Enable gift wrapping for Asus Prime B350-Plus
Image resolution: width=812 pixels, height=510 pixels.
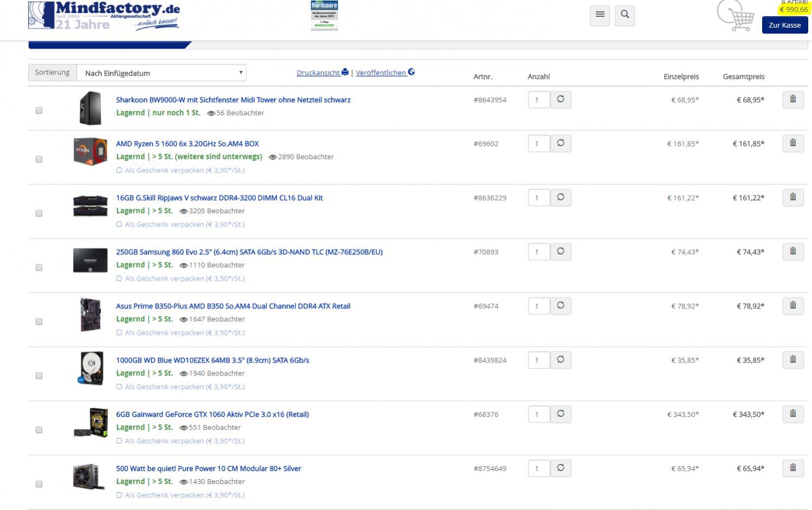point(119,333)
